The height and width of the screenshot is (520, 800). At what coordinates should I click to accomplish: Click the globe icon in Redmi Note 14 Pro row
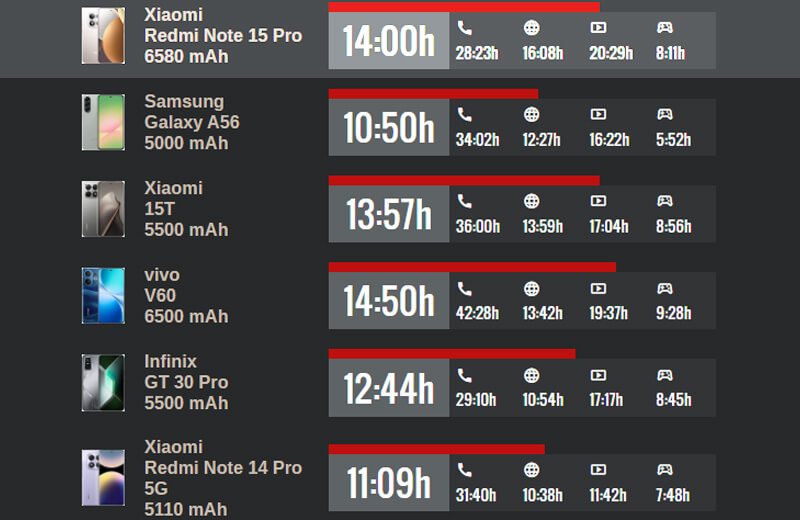click(531, 470)
